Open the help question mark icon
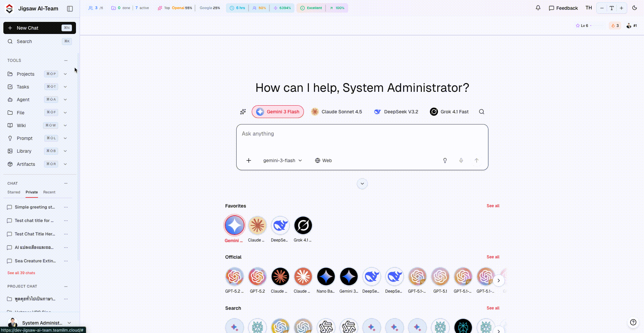 pyautogui.click(x=633, y=322)
